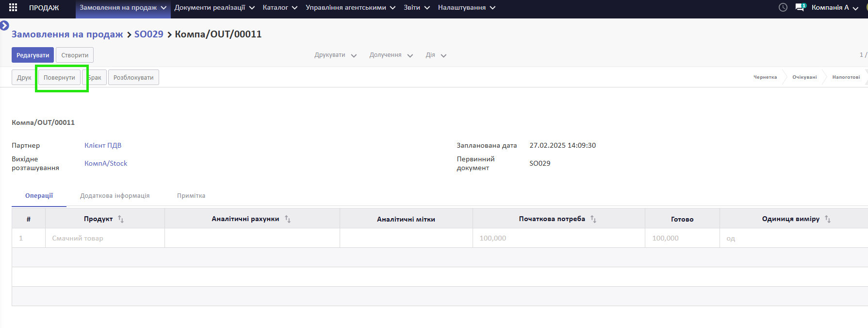Viewport: 868px width, 328px height.
Task: Click Початкова потреба value 100,000
Action: (558, 238)
